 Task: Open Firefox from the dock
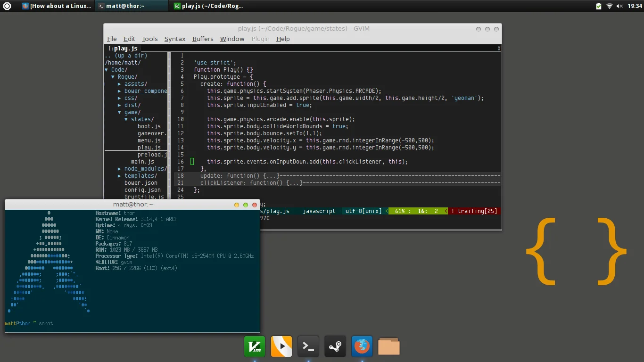point(362,346)
